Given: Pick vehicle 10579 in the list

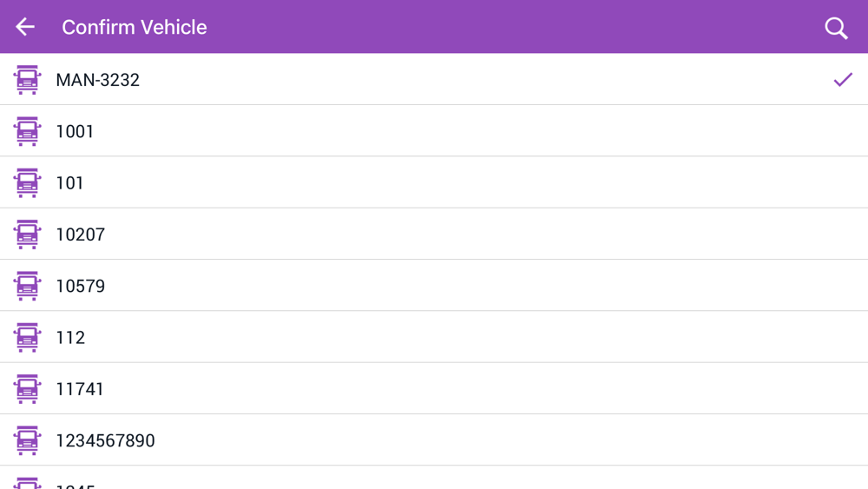Looking at the screenshot, I should click(x=80, y=286).
